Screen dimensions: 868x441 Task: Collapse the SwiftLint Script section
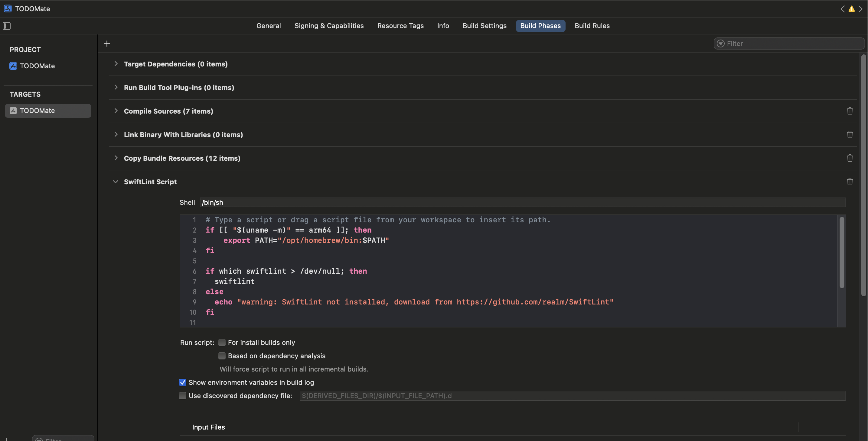pyautogui.click(x=116, y=182)
